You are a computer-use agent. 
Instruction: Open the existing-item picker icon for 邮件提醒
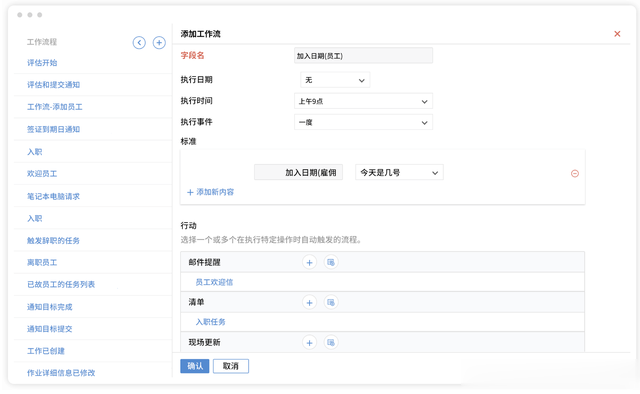pyautogui.click(x=331, y=263)
